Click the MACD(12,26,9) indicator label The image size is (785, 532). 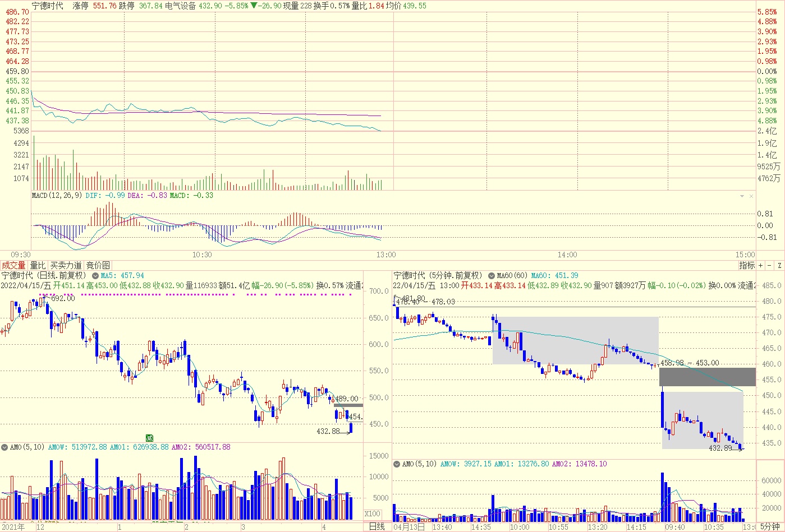click(57, 195)
